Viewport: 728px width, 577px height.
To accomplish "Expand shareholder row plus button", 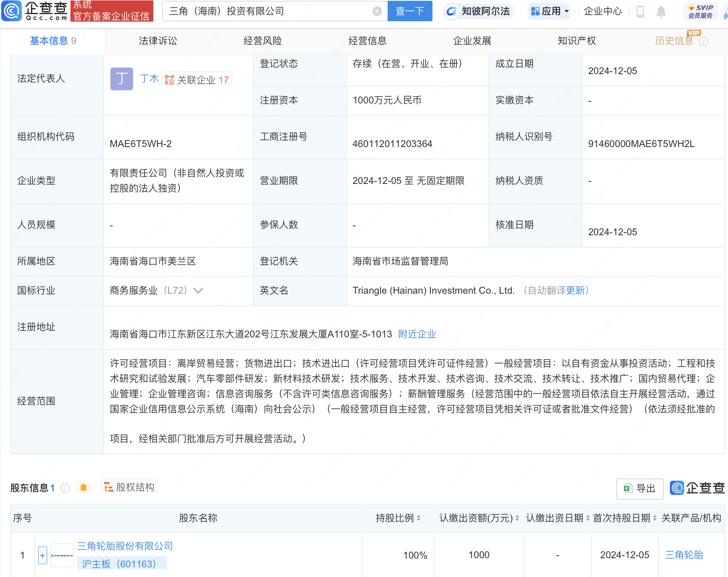I will point(42,555).
